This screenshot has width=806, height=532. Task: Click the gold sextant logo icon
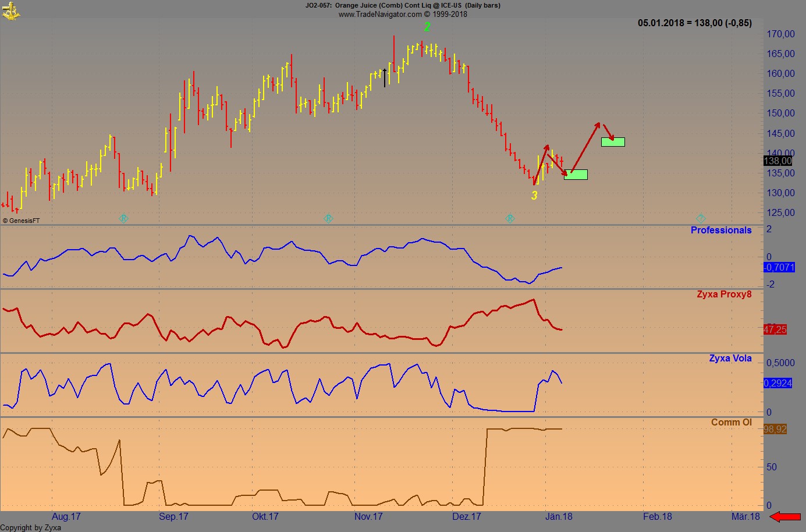(x=12, y=12)
